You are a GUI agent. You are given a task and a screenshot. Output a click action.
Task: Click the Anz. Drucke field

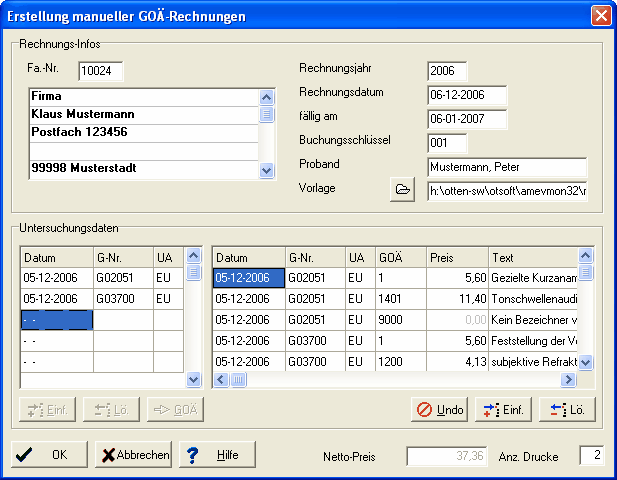point(591,456)
